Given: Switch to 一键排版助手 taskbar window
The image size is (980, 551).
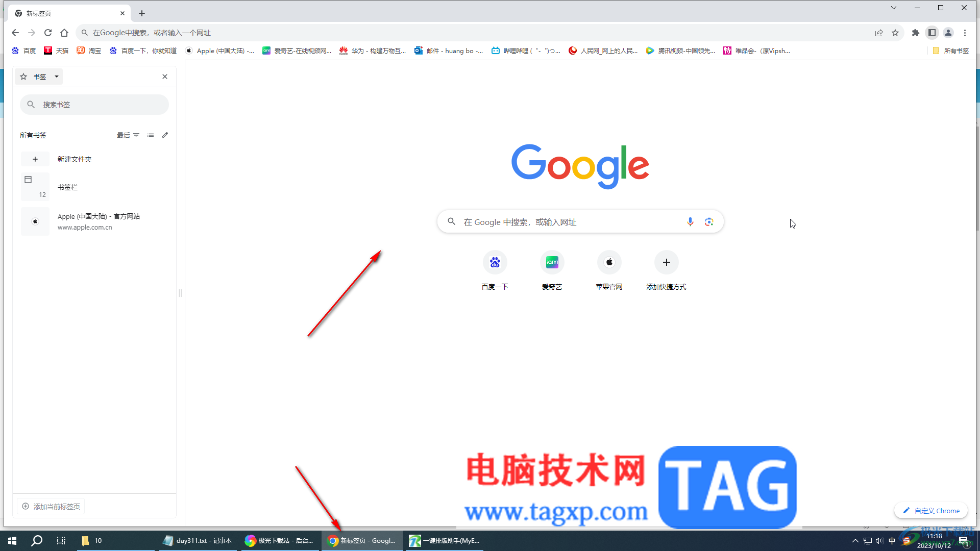Looking at the screenshot, I should tap(445, 541).
